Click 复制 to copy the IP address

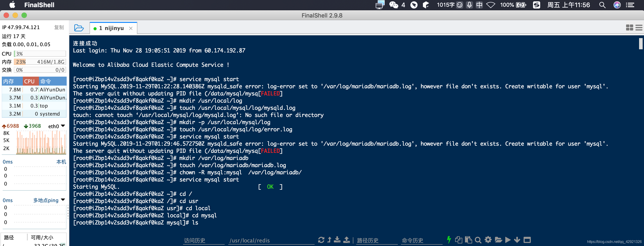59,27
